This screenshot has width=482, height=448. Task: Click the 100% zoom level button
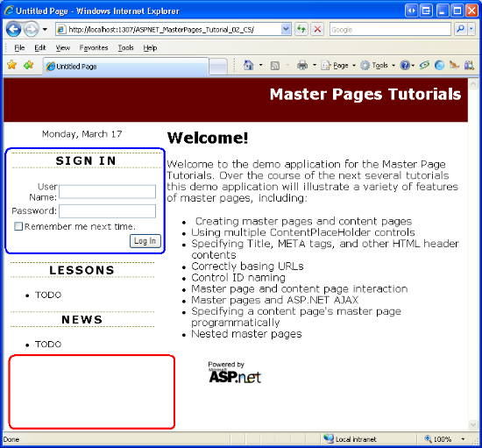click(437, 438)
